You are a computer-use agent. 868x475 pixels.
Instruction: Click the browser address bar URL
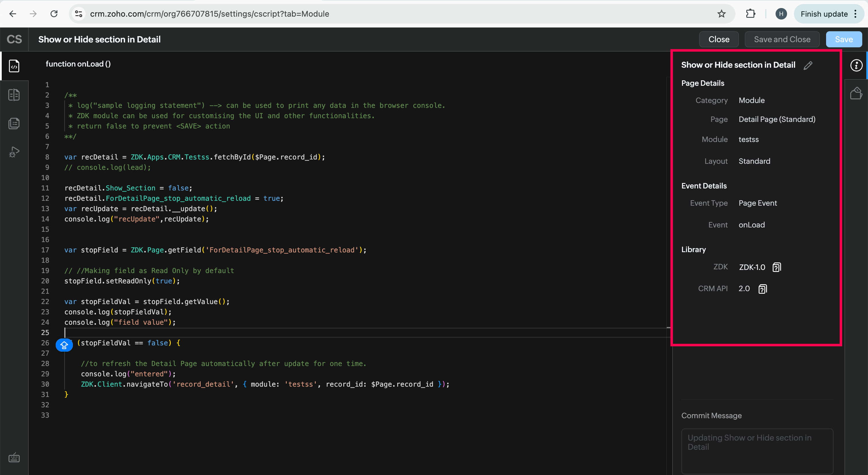point(210,14)
